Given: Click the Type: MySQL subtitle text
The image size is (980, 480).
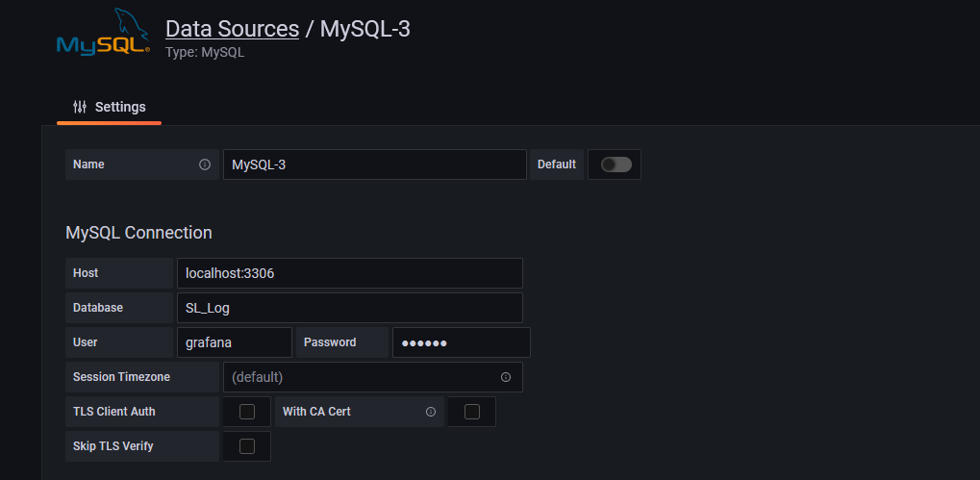Looking at the screenshot, I should coord(205,53).
